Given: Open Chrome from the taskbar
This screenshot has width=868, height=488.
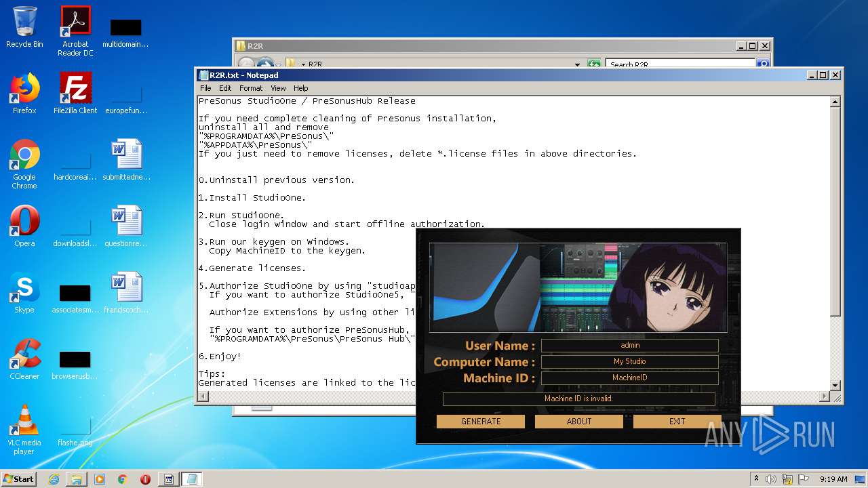Looking at the screenshot, I should click(x=123, y=479).
